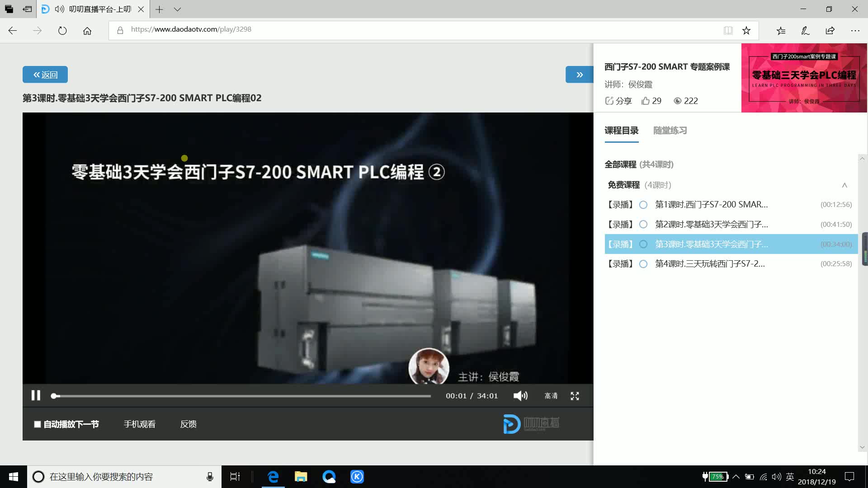This screenshot has height=488, width=868.
Task: Open Task View on taskbar
Action: click(x=235, y=477)
